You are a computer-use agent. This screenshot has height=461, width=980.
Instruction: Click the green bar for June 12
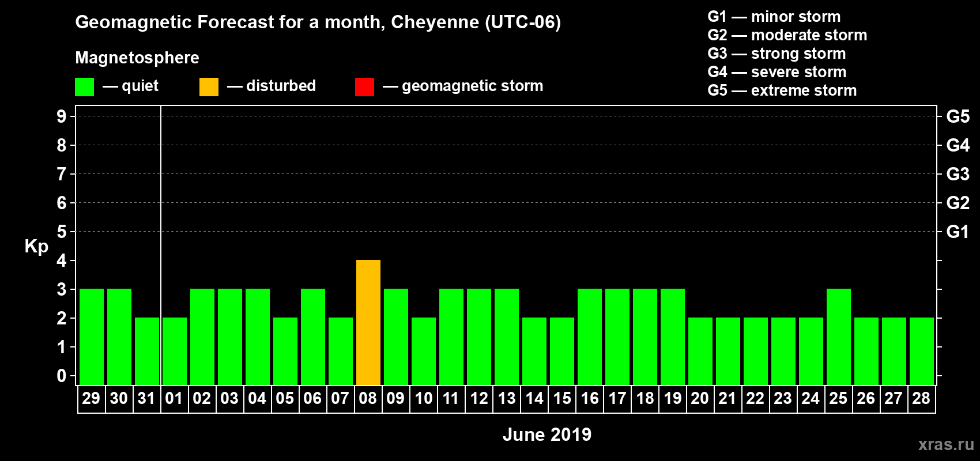[478, 337]
